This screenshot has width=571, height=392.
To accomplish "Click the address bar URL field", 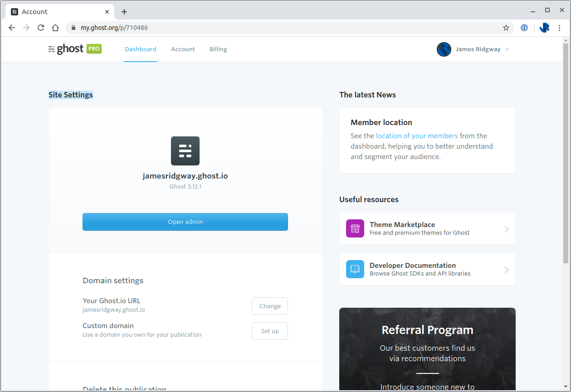I will click(290, 28).
